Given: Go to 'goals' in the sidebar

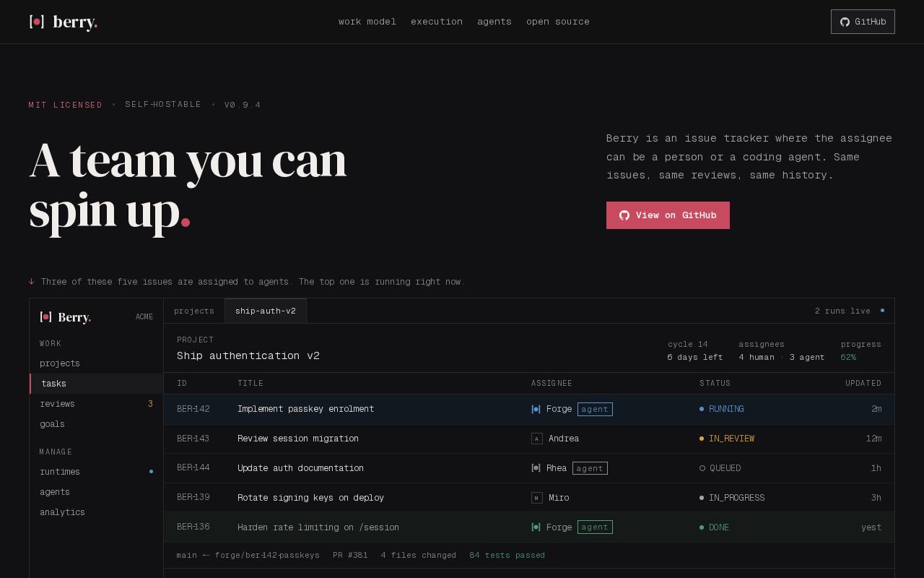Looking at the screenshot, I should pos(96,424).
